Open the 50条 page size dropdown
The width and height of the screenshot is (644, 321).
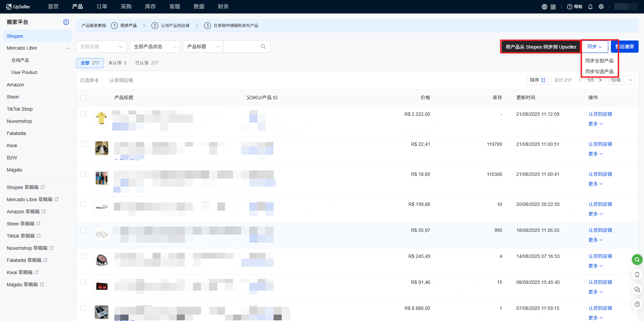[x=622, y=80]
